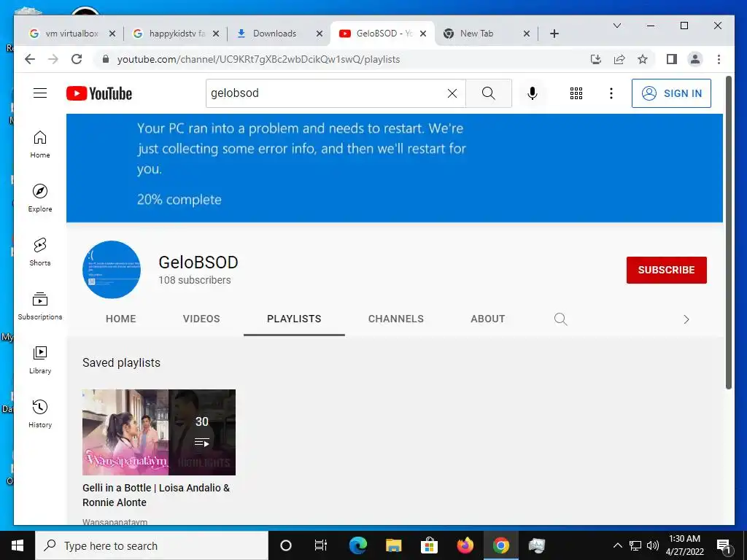Open Home in YouTube sidebar
Viewport: 747px width, 560px height.
click(x=40, y=145)
